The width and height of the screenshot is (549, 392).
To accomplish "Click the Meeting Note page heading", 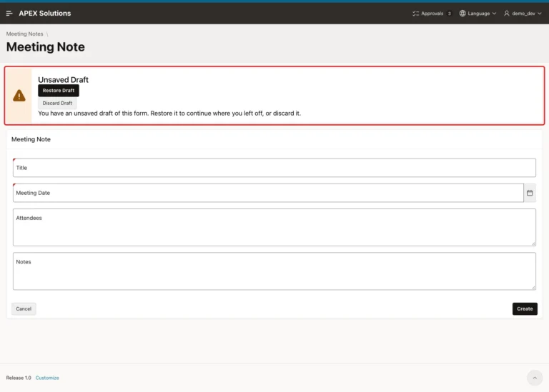I will 46,47.
